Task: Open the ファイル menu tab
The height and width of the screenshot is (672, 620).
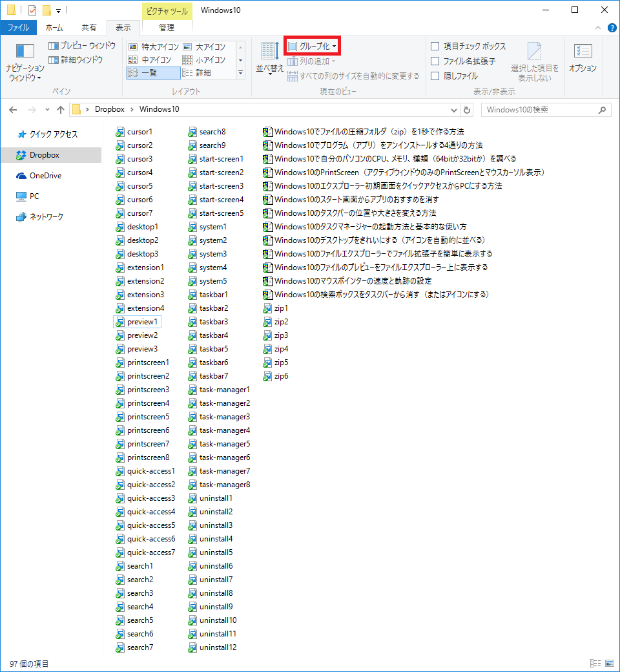Action: point(18,28)
